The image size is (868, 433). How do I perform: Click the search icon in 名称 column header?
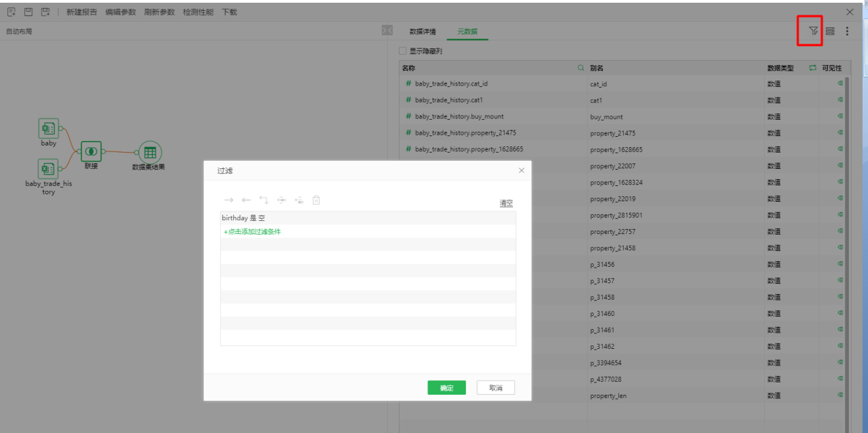[581, 68]
